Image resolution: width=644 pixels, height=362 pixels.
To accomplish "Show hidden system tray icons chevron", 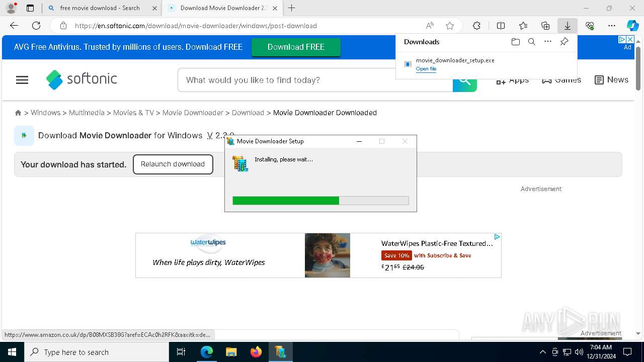I will (542, 352).
